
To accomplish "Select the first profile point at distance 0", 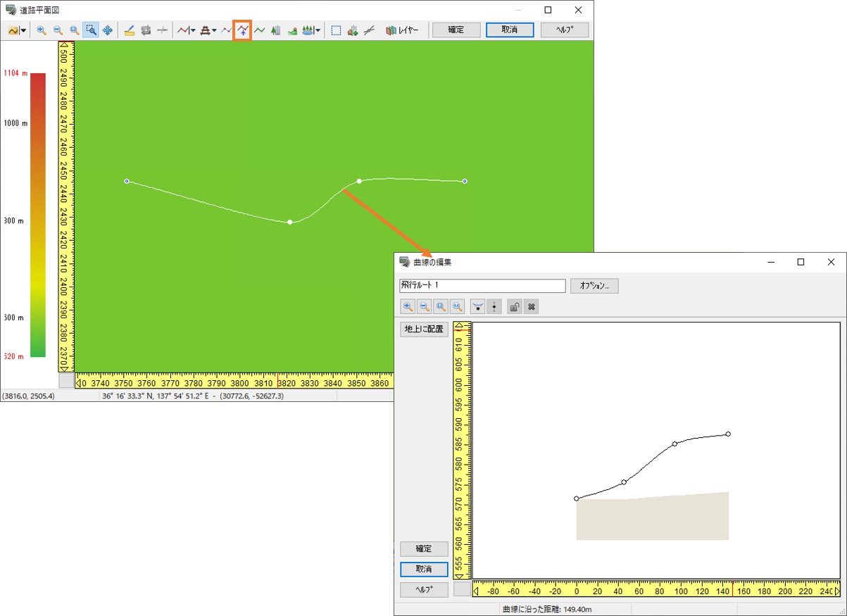I will click(x=577, y=498).
